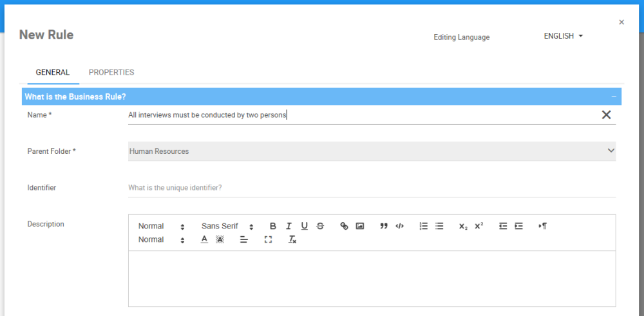Open the Sans Serif font dropdown
Screen dimensions: 644x316
pos(227,226)
